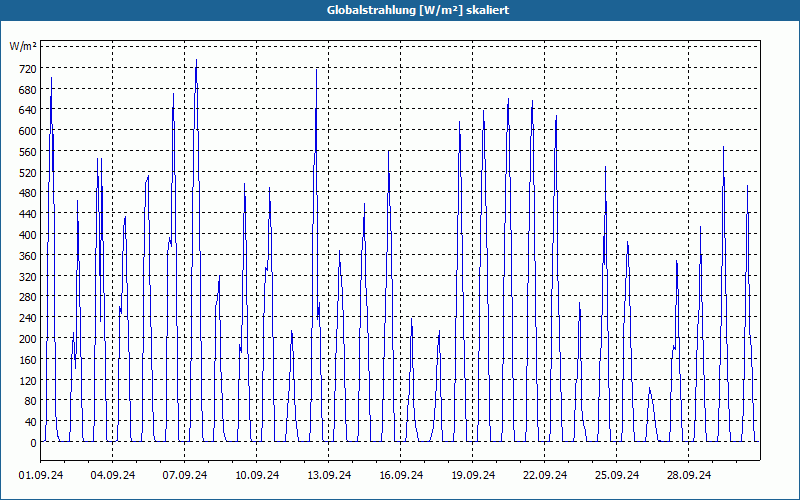Viewport: 800px width, 500px height.
Task: Click the 520 y-axis value
Action: coord(27,172)
